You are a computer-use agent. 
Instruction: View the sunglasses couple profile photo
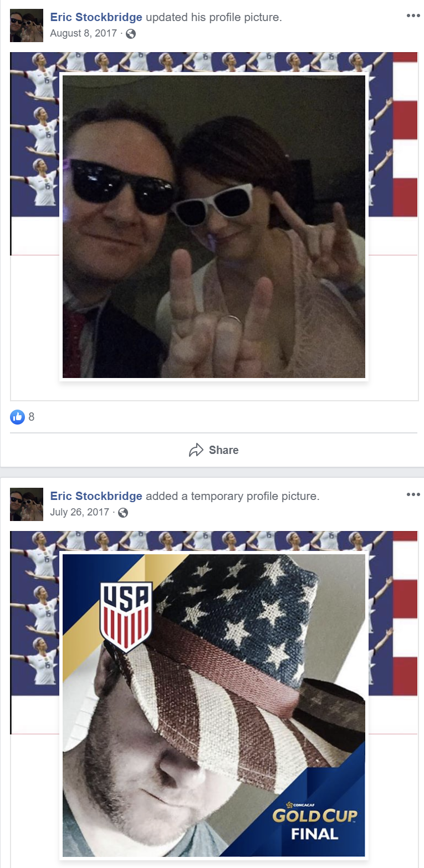(x=214, y=227)
